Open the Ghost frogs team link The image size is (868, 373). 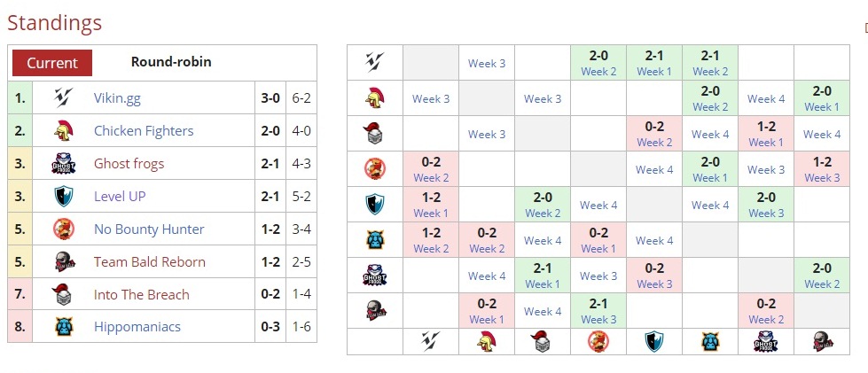129,164
